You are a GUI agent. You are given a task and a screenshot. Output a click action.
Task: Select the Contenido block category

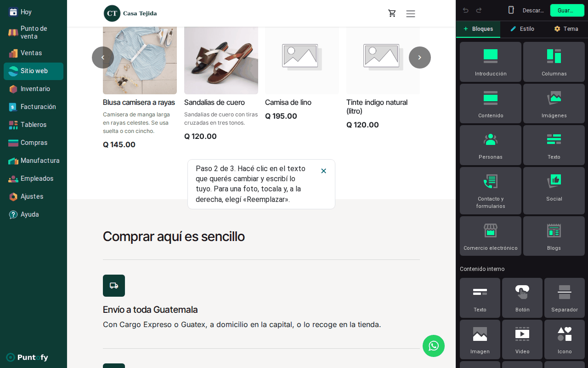491,103
